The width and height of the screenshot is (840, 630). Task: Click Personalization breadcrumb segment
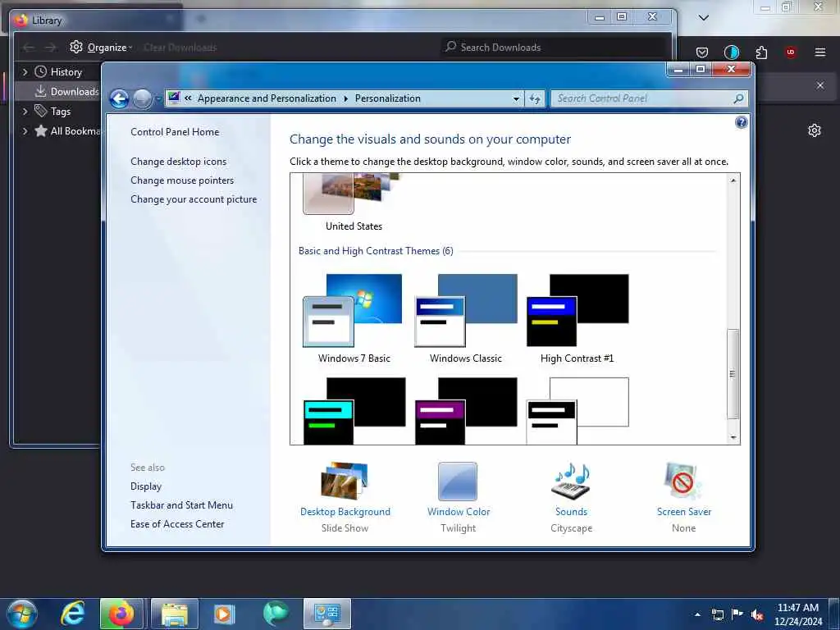click(387, 98)
